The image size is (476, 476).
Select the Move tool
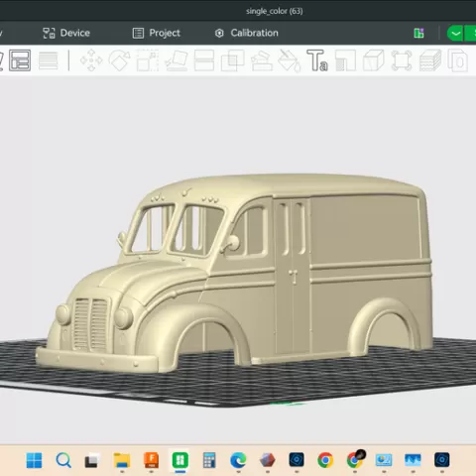click(91, 60)
